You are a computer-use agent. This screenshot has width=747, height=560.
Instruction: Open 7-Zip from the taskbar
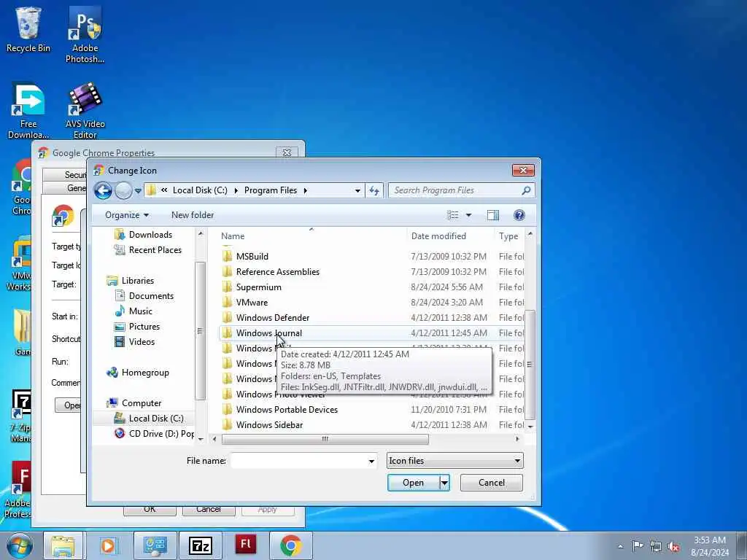pos(200,545)
